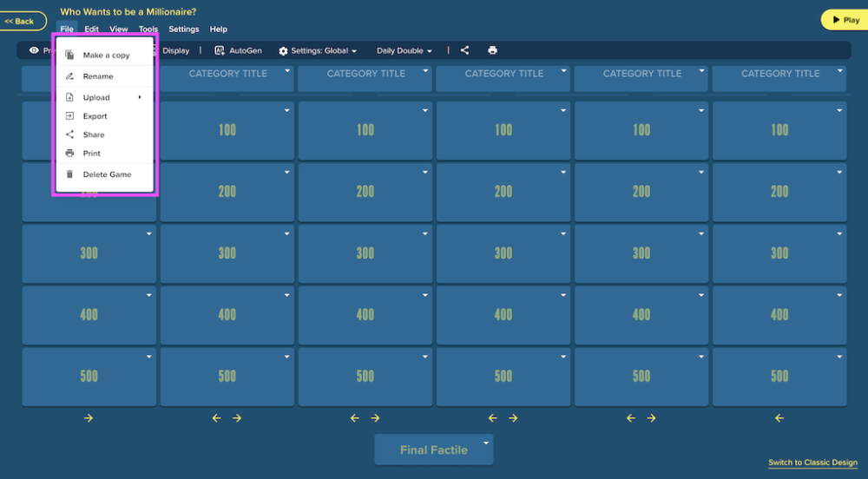The width and height of the screenshot is (868, 479).
Task: Click right arrow under the third column
Action: (375, 418)
